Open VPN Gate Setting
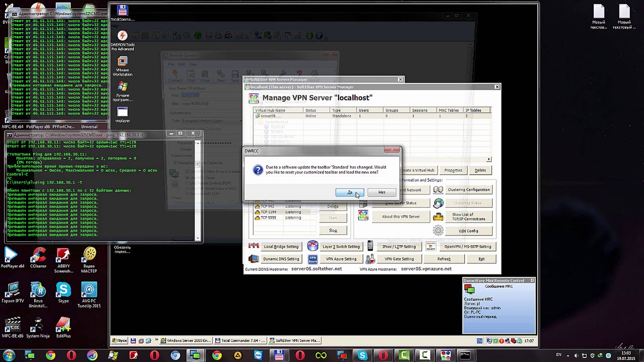 399,259
